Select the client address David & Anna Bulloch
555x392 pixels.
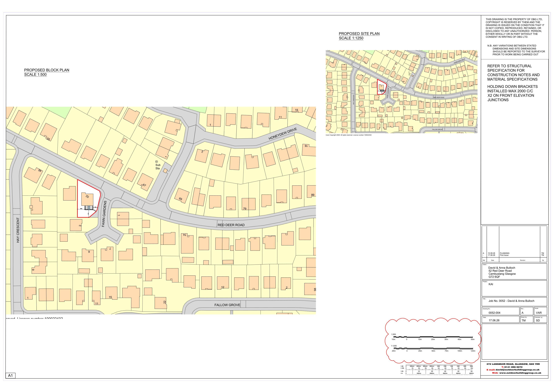[x=502, y=272]
